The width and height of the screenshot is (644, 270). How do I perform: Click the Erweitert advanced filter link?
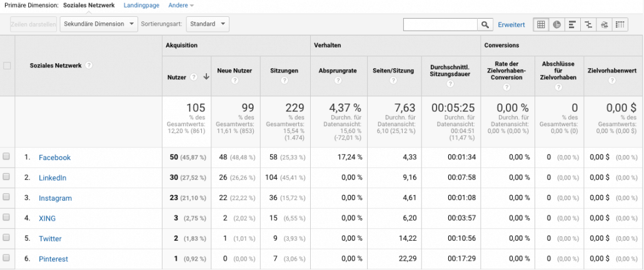[511, 24]
